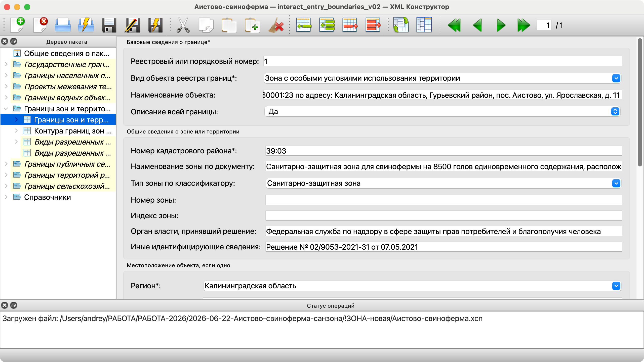This screenshot has width=644, height=362.
Task: Undock the Дерево пакета panel
Action: click(x=14, y=41)
